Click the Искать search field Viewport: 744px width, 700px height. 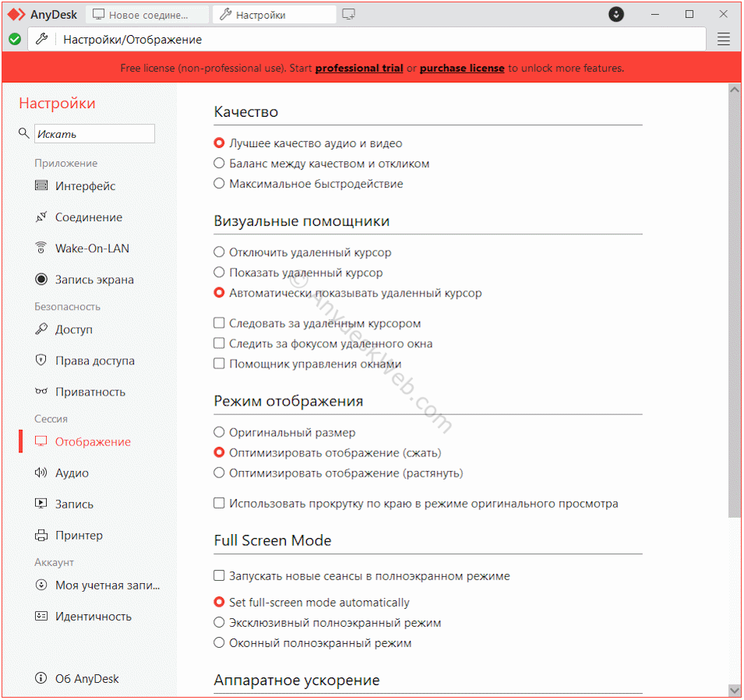pos(94,134)
